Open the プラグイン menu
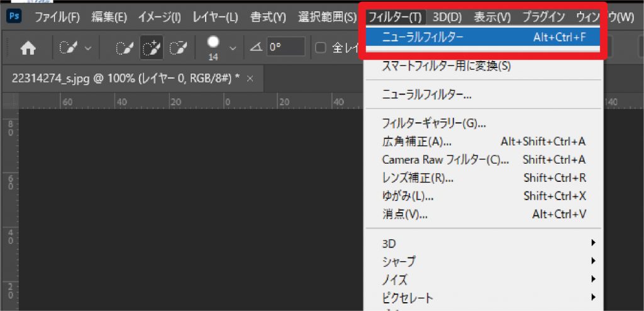This screenshot has width=644, height=311. [543, 17]
